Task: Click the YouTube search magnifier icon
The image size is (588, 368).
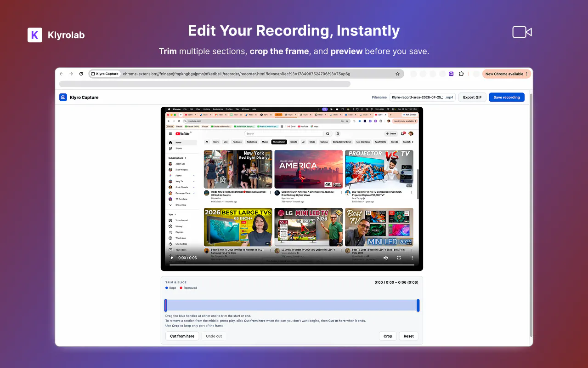Action: click(328, 134)
